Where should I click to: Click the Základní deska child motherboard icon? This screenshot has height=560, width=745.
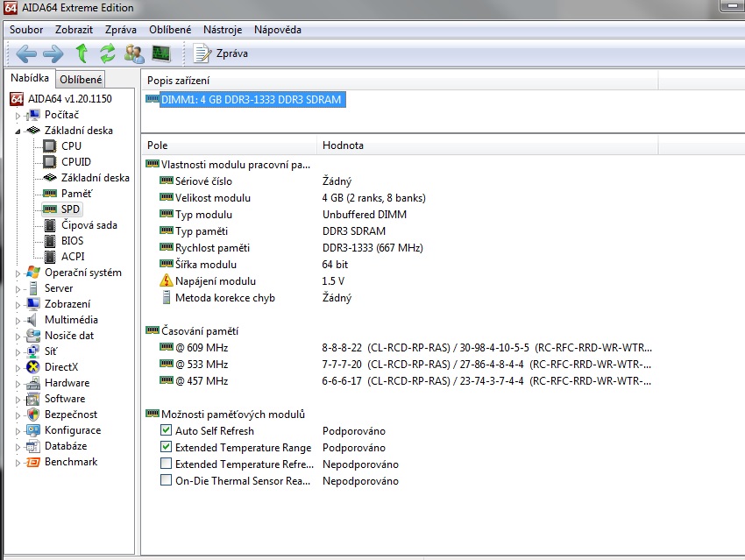coord(50,178)
